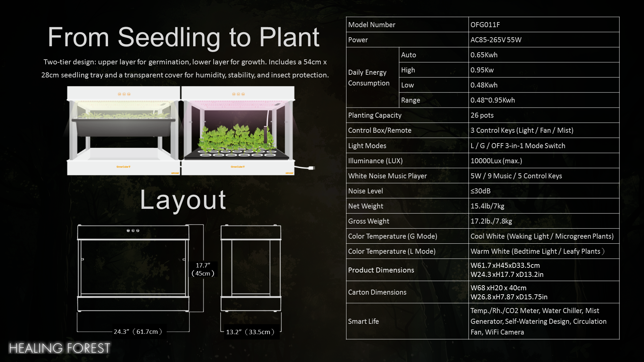Click the 'High' sub-row label
Image resolution: width=644 pixels, height=362 pixels.
(408, 70)
